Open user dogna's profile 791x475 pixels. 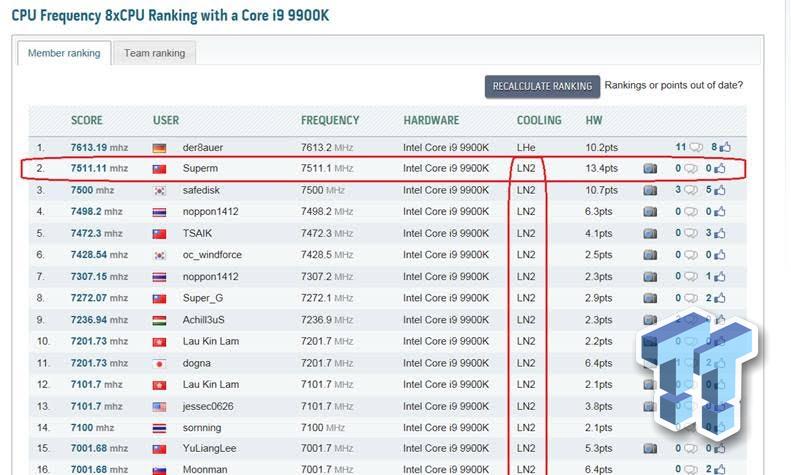(197, 364)
